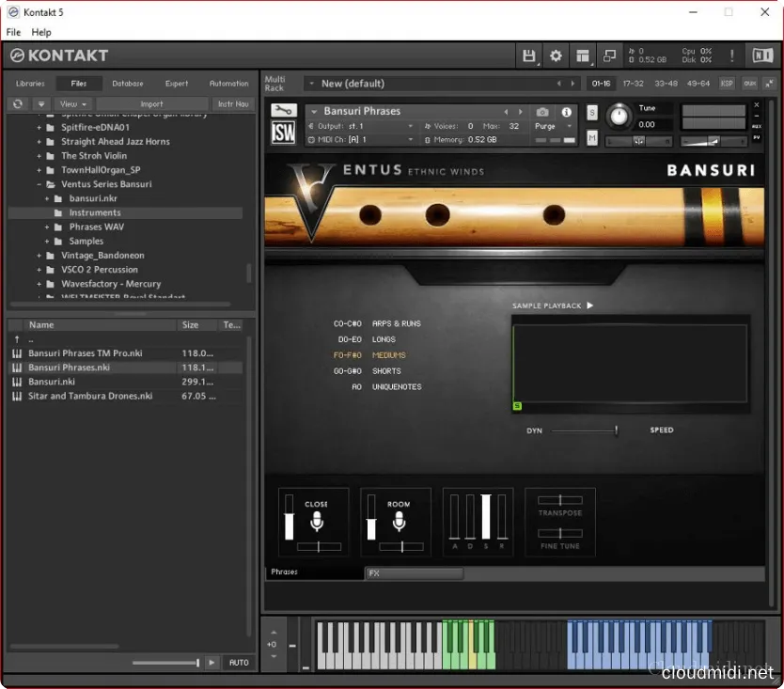Click the FX tab button

[414, 573]
